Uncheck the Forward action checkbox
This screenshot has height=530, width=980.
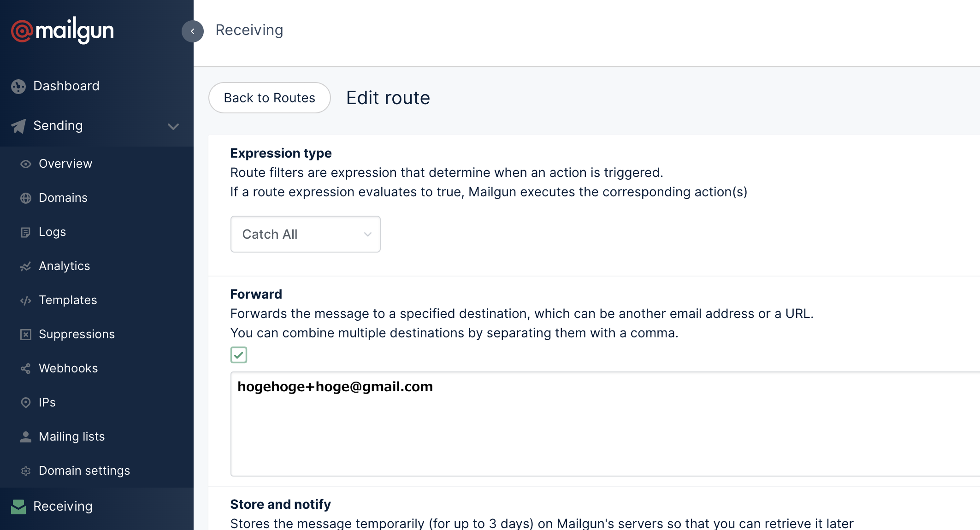pos(239,355)
